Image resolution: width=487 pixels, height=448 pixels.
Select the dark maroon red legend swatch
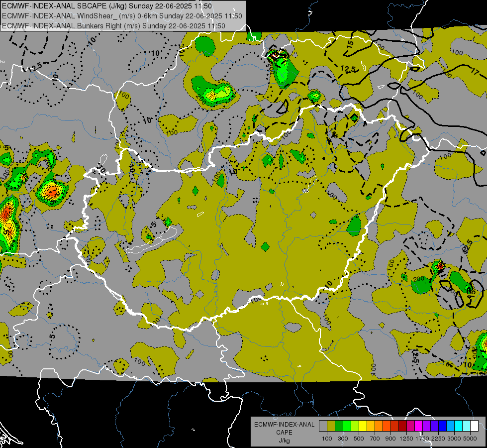[403, 426]
